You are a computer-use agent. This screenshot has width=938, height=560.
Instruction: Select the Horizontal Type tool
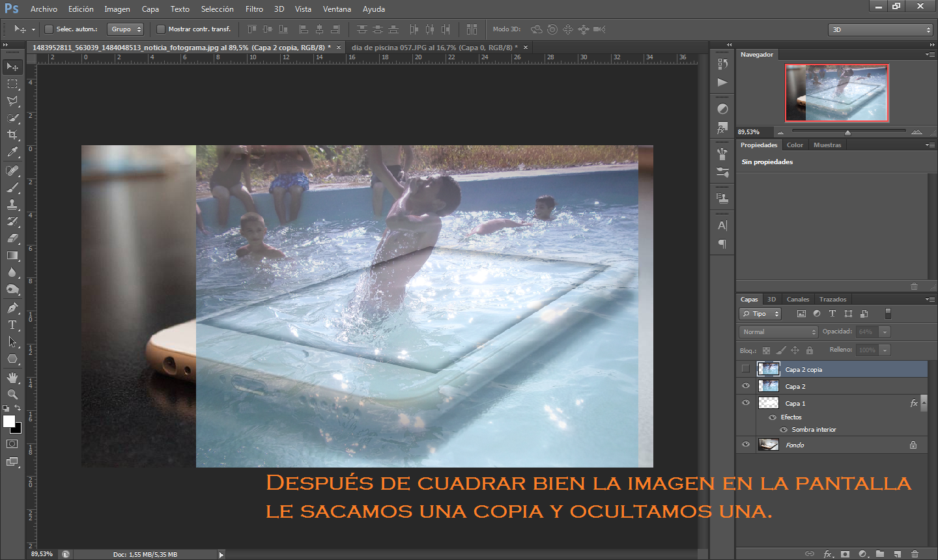12,325
